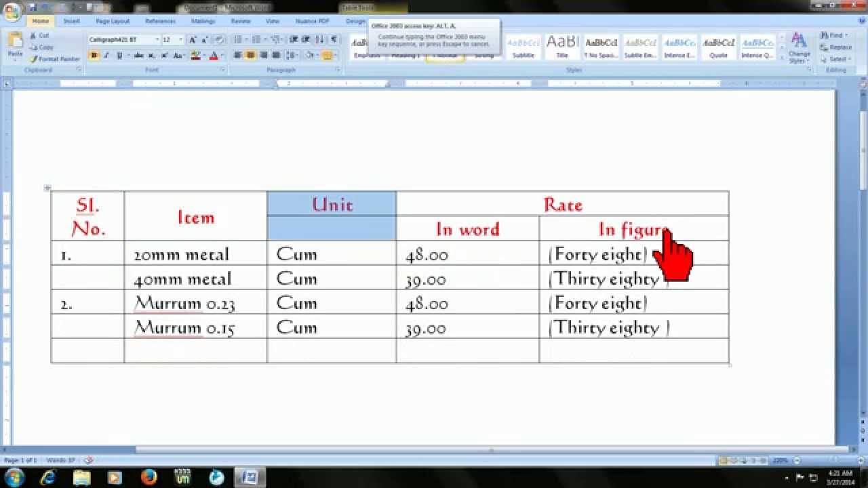
Task: Click the Find button
Action: 834,35
